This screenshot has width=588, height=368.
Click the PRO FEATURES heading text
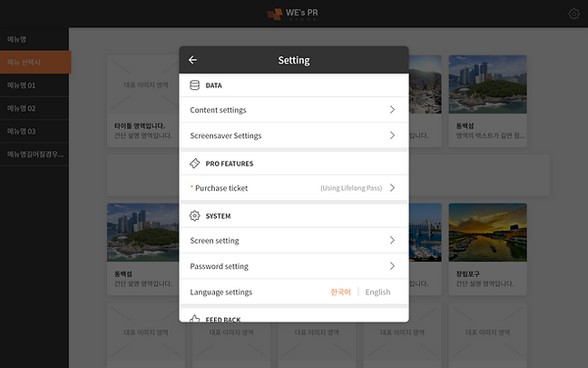pyautogui.click(x=230, y=164)
